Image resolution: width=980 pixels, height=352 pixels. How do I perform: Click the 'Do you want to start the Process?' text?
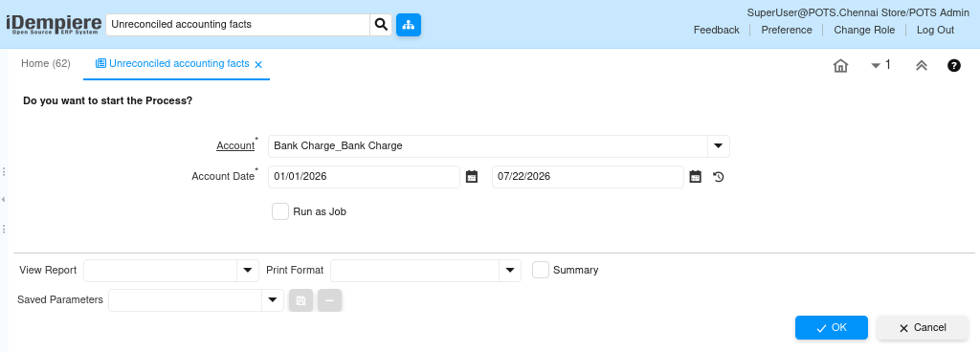click(107, 99)
